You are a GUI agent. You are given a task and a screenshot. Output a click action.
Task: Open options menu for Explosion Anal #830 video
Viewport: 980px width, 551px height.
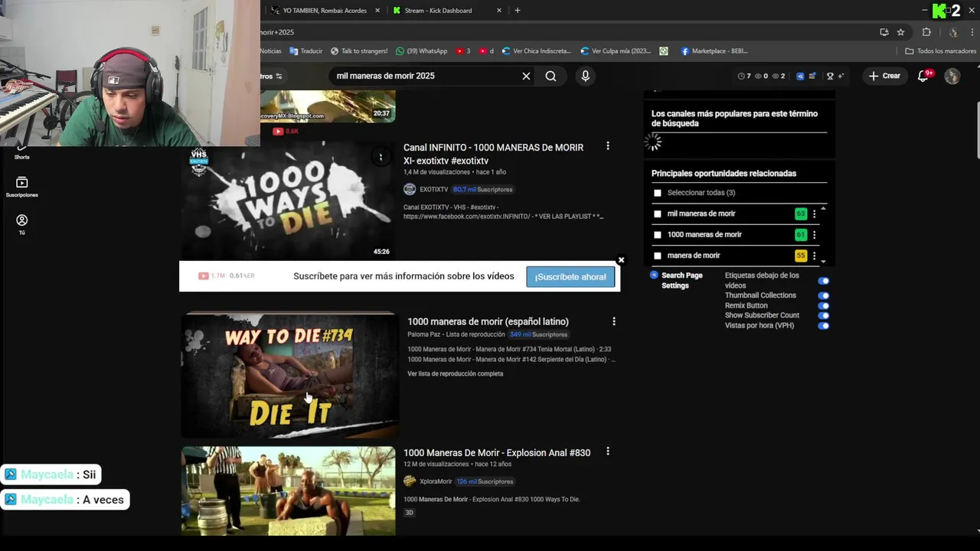[x=608, y=452]
